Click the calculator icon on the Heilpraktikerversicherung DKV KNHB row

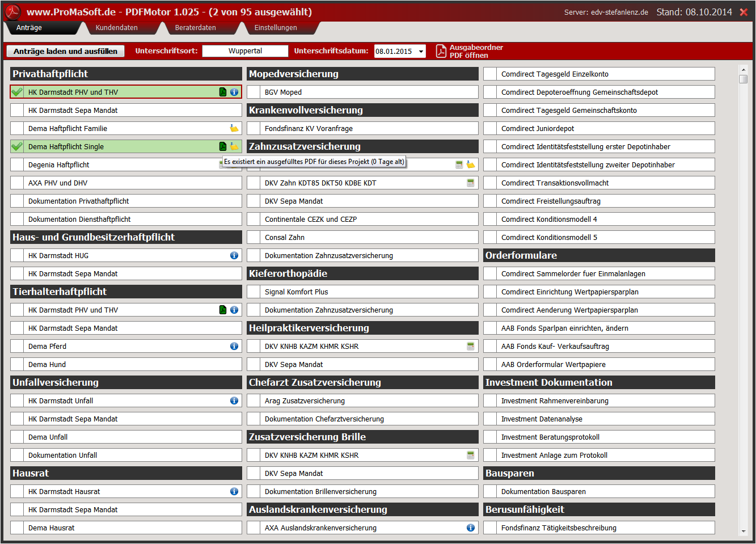coord(470,346)
